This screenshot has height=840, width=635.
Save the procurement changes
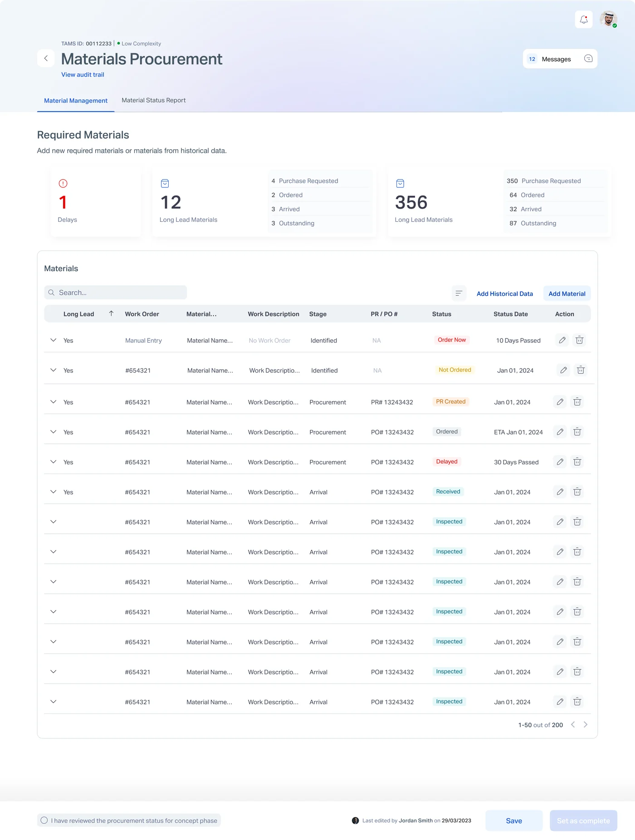point(514,820)
